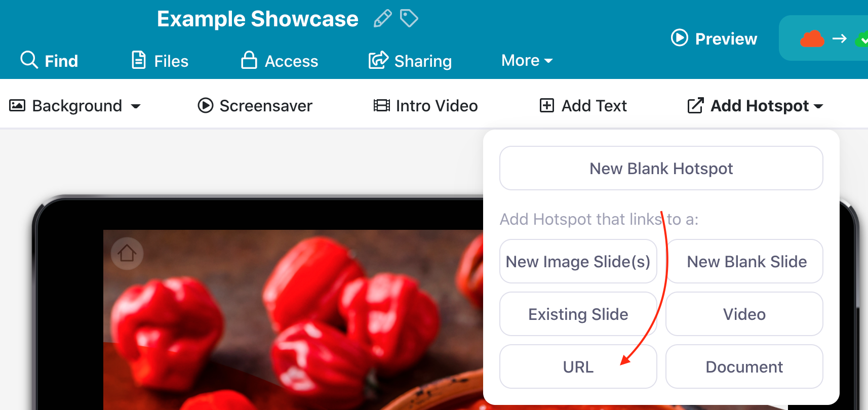868x410 pixels.
Task: Open Screensaver settings
Action: (x=255, y=106)
